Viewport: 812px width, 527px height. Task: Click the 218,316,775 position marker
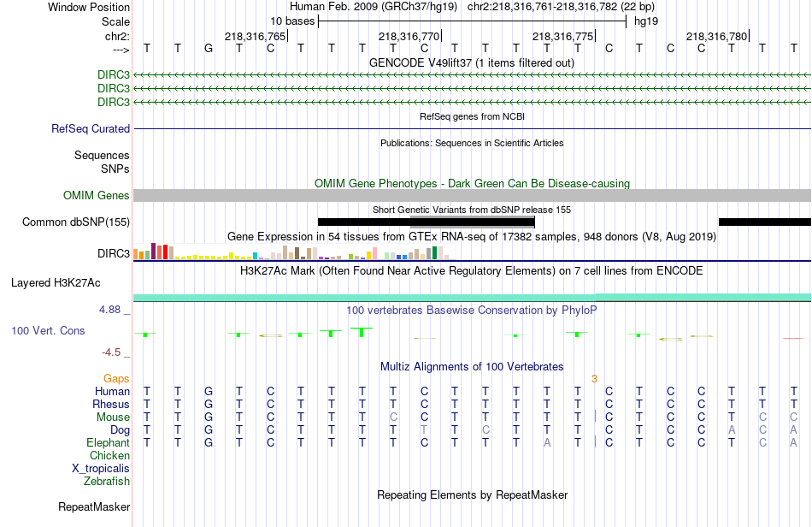(x=563, y=36)
